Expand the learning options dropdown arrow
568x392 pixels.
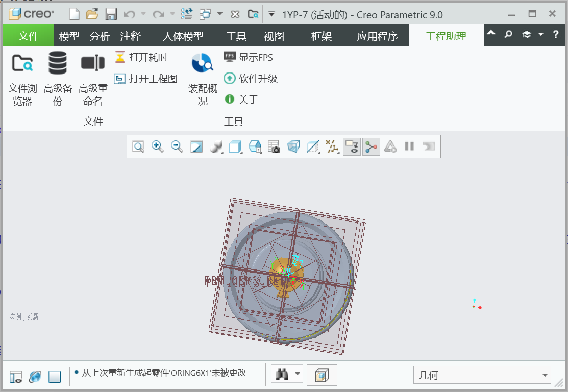coord(541,34)
